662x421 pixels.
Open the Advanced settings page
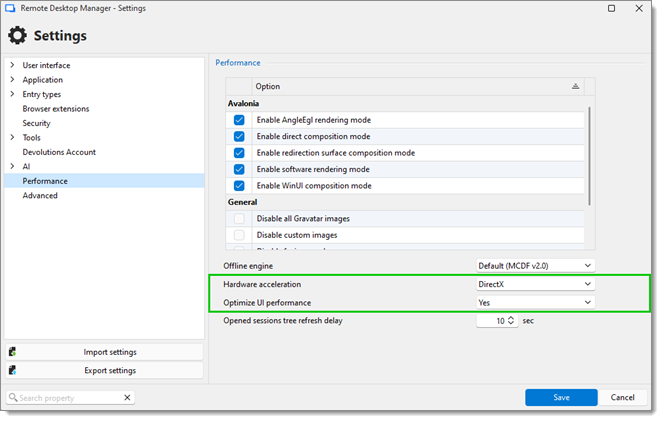click(40, 196)
